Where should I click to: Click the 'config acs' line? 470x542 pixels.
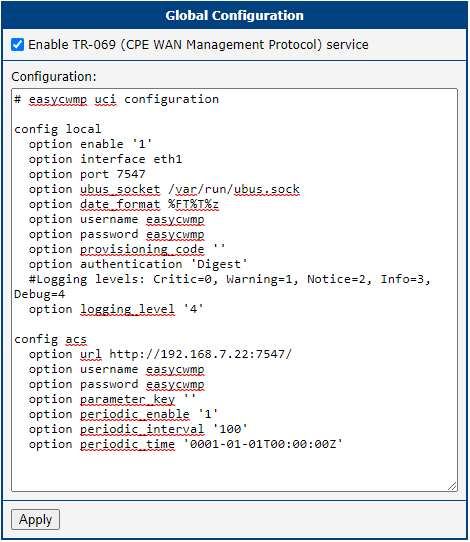[50, 339]
